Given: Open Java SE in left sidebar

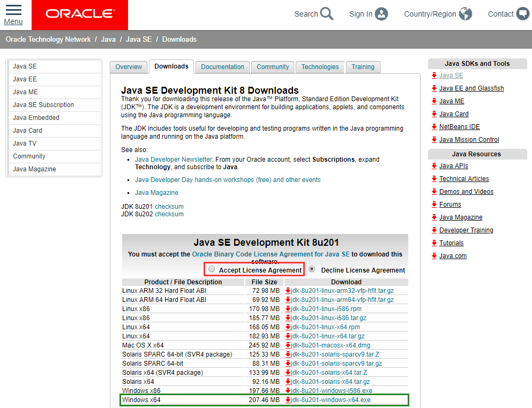Looking at the screenshot, I should [54, 66].
